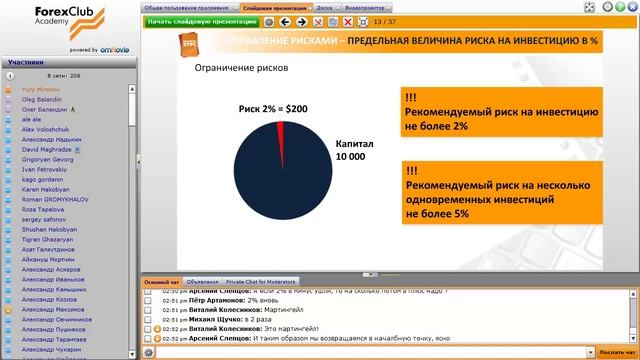Switch to the application sharing tab
The width and height of the screenshot is (640, 360).
(187, 8)
